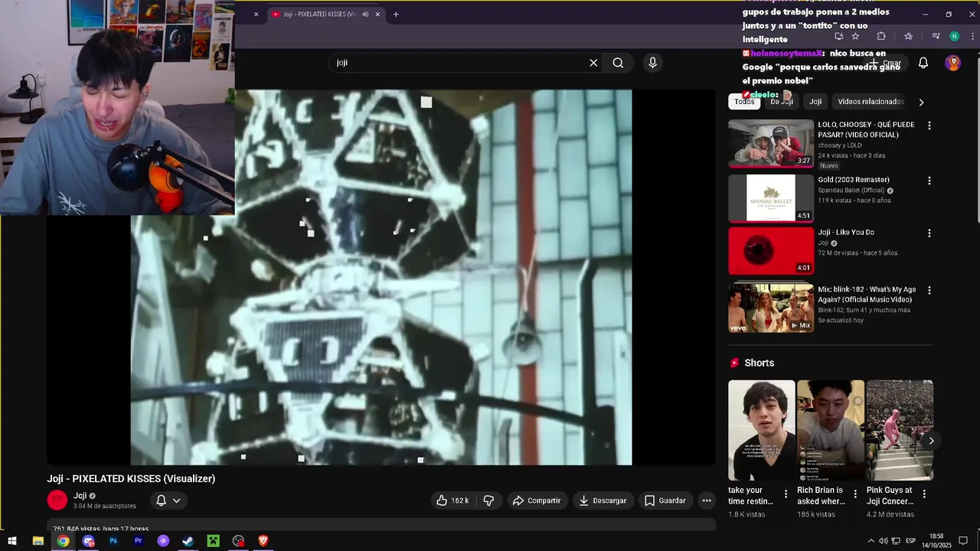This screenshot has height=551, width=980.
Task: Show next Shorts with the arrow
Action: coord(931,441)
